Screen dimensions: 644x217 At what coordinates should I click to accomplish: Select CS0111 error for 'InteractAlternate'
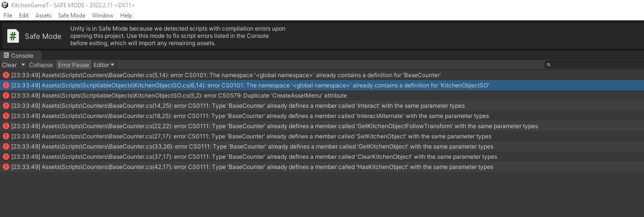point(322,116)
